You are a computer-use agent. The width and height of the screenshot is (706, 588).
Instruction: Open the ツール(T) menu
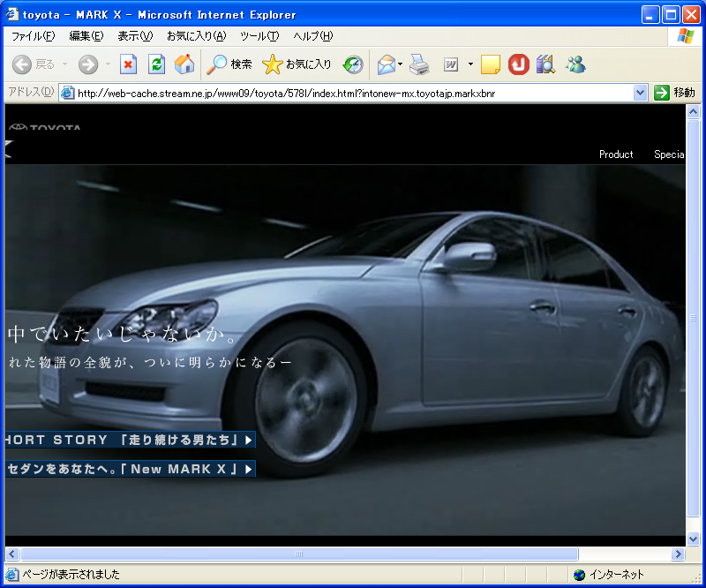(x=259, y=36)
